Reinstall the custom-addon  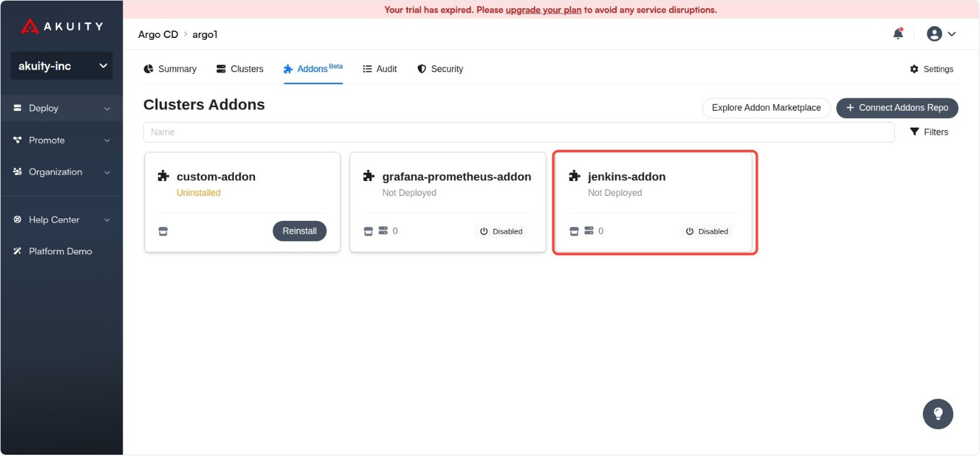pos(300,231)
